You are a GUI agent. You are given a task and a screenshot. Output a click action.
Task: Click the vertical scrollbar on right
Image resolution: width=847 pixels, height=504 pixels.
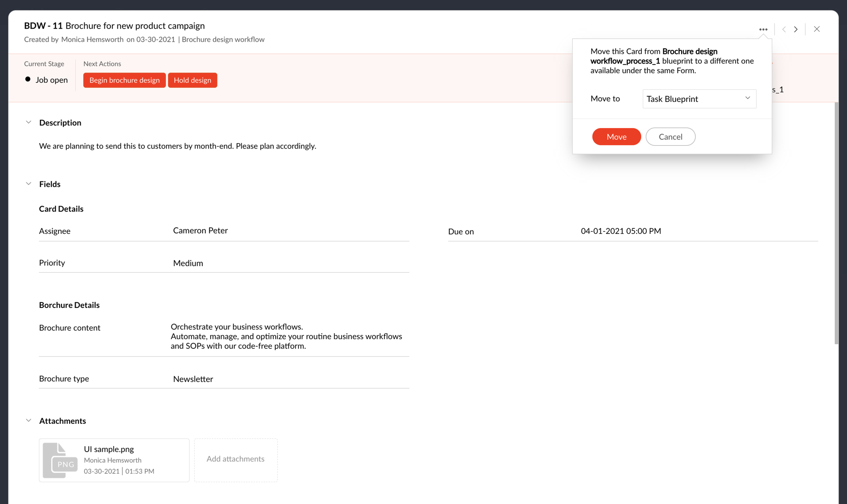pyautogui.click(x=836, y=223)
